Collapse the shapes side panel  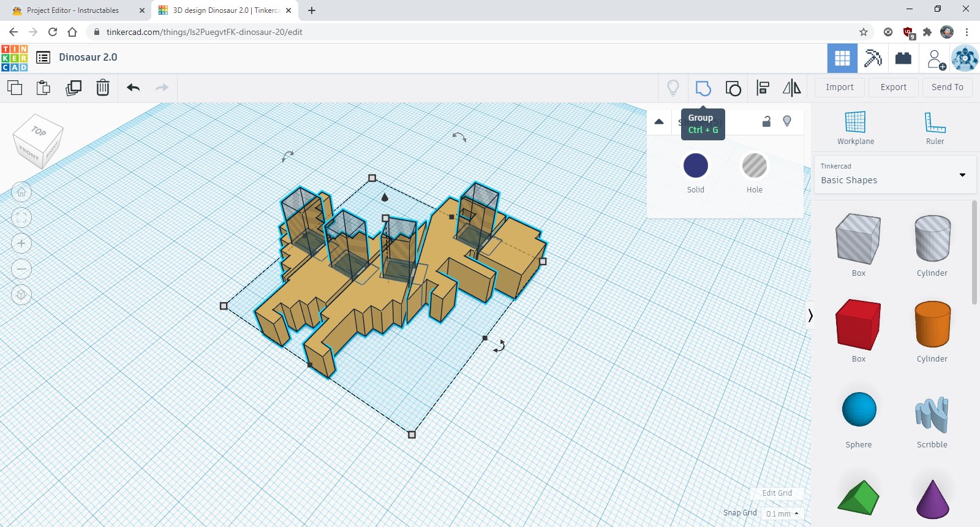click(810, 316)
